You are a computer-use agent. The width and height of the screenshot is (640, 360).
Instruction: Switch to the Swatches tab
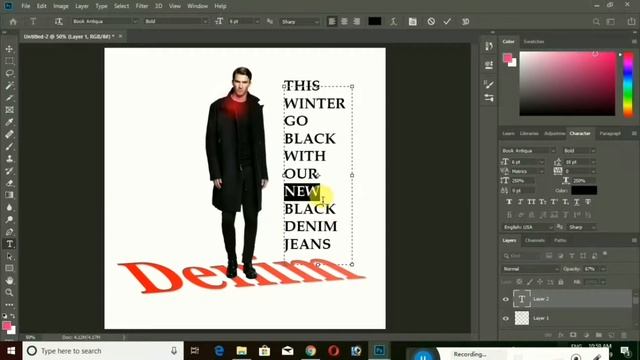534,42
